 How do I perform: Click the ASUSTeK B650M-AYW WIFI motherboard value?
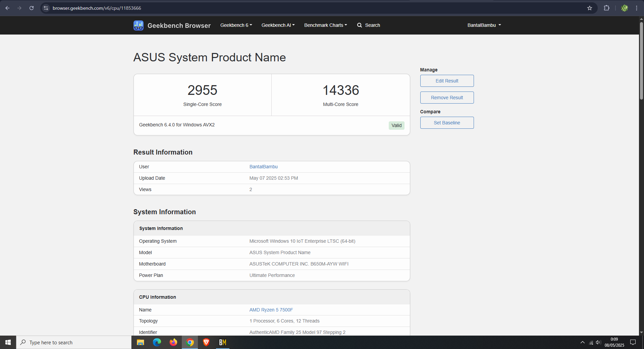coord(299,264)
